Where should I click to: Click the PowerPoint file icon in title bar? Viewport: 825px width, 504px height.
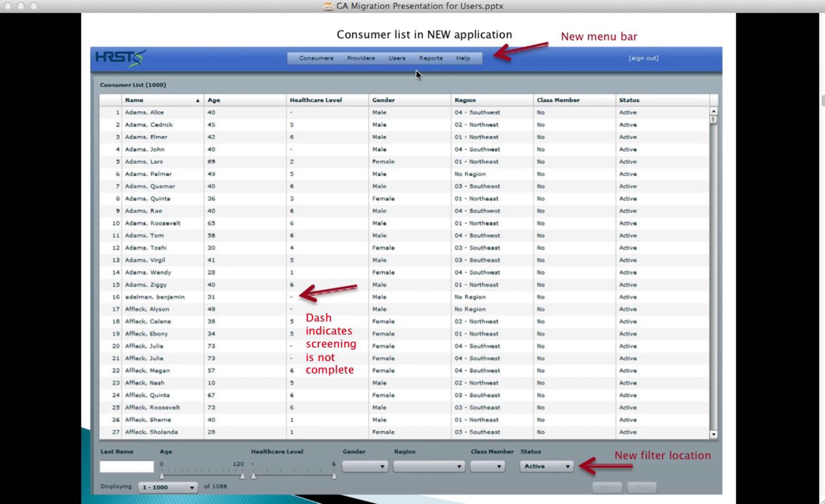(x=328, y=6)
